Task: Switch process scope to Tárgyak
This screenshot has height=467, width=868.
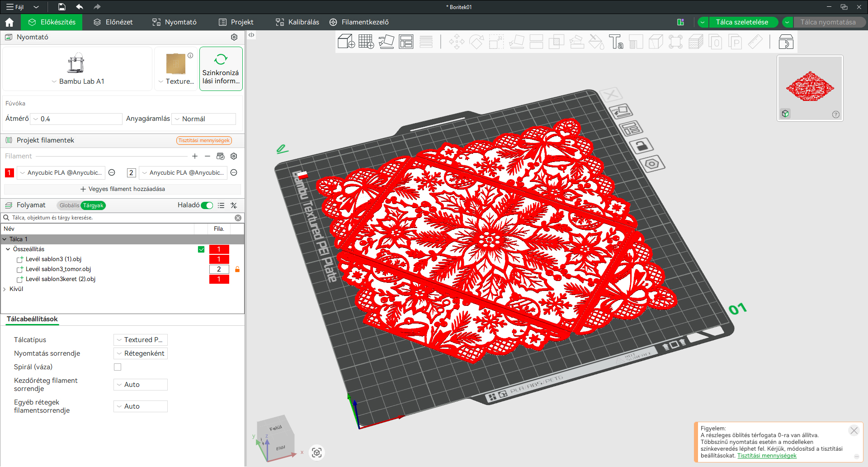Action: click(93, 205)
